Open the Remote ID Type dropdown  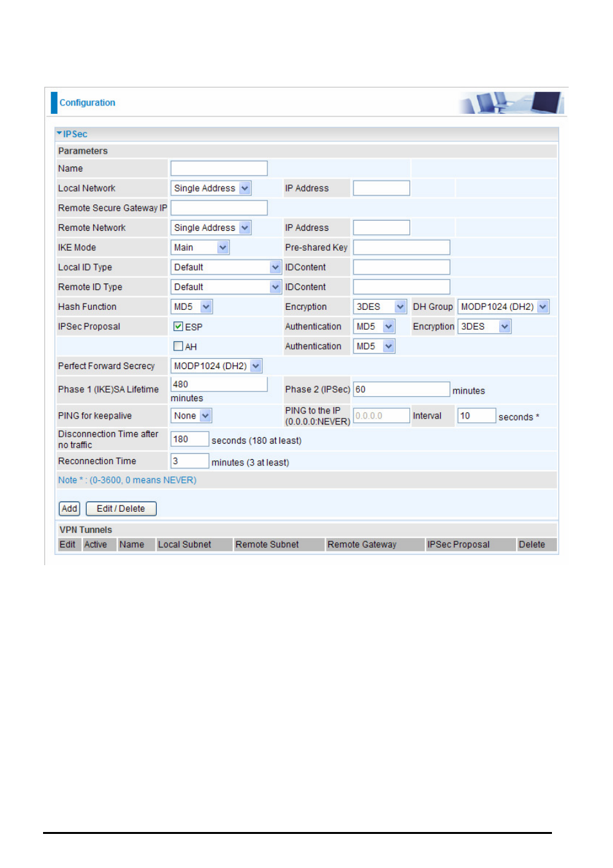coord(226,287)
